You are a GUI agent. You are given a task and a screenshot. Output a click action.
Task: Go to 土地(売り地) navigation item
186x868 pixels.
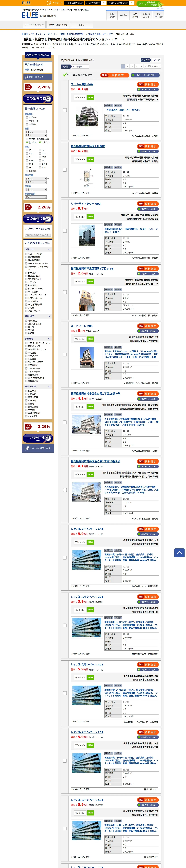pyautogui.click(x=135, y=15)
